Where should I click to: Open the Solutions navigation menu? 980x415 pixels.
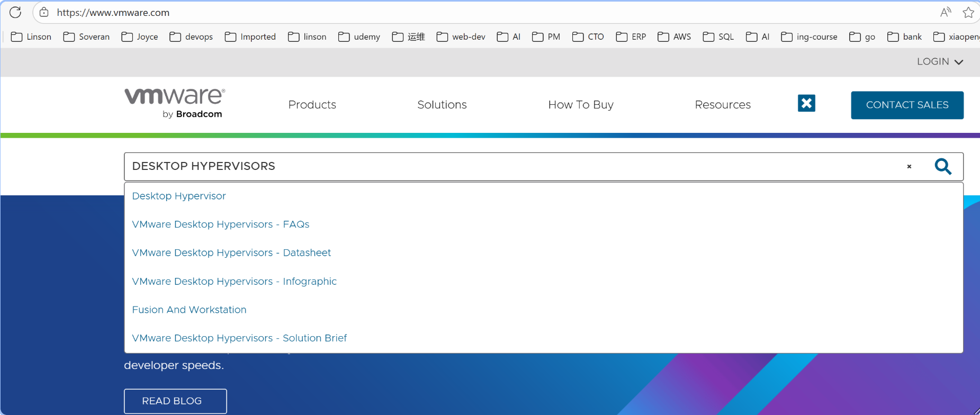(442, 105)
